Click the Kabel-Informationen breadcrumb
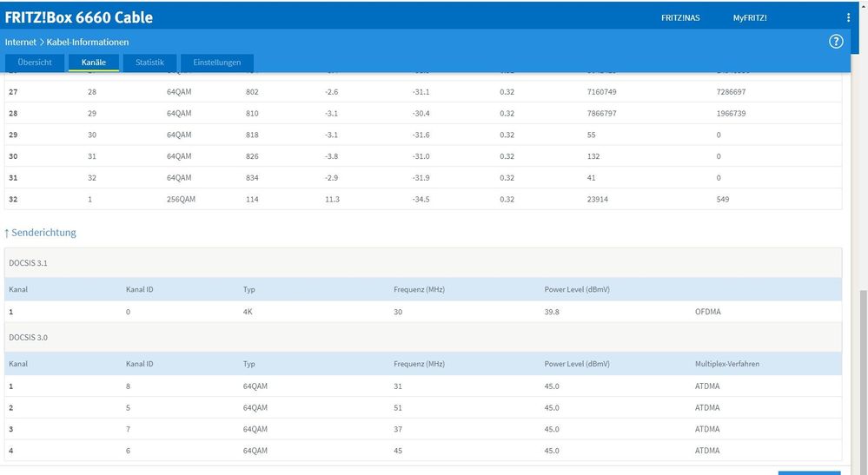868x475 pixels. click(x=88, y=42)
